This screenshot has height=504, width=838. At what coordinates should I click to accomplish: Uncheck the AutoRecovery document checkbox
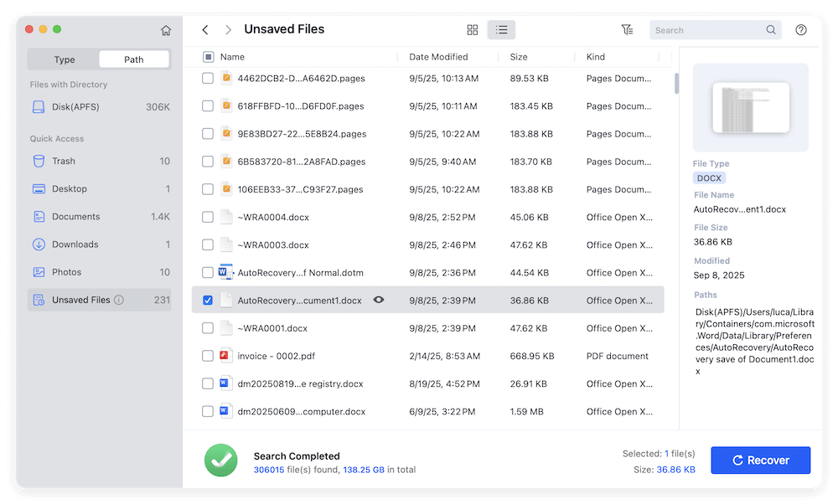(x=207, y=300)
